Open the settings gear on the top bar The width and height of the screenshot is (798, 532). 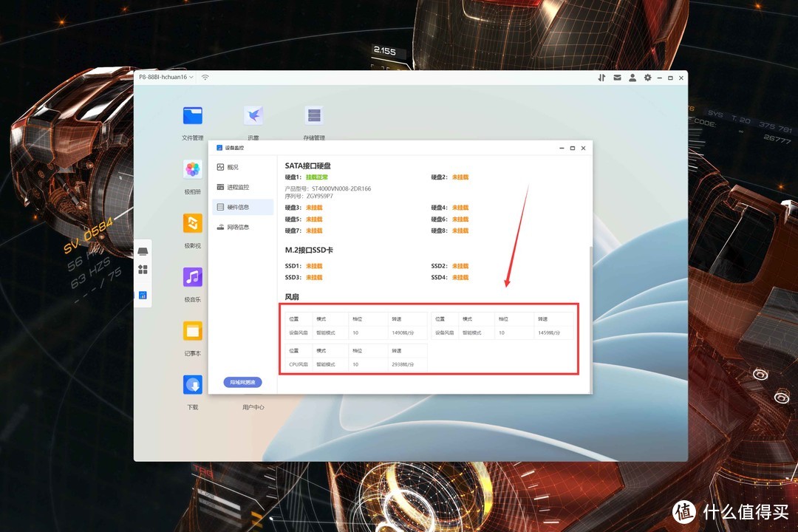pos(647,78)
